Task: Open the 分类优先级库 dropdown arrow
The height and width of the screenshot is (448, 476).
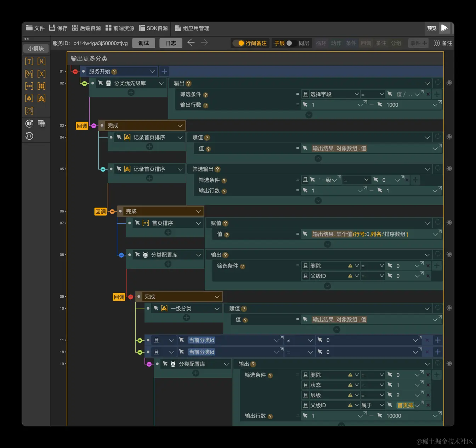Action: click(161, 83)
